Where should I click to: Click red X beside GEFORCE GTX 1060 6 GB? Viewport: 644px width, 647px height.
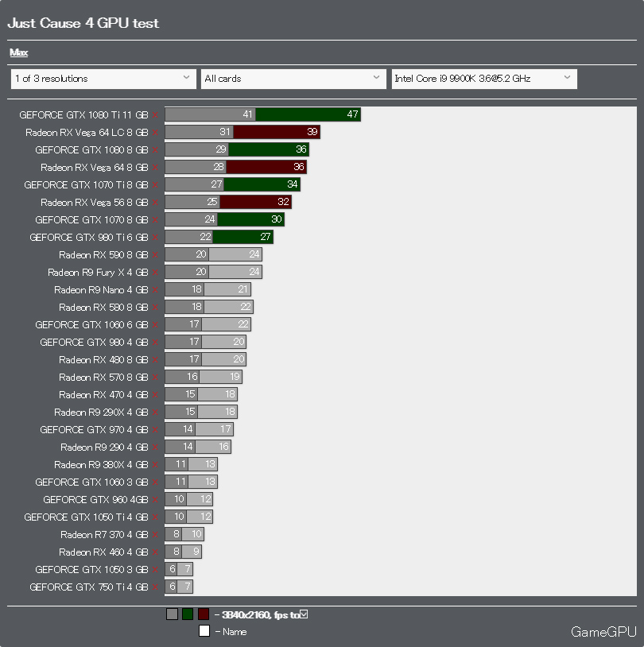tap(157, 325)
